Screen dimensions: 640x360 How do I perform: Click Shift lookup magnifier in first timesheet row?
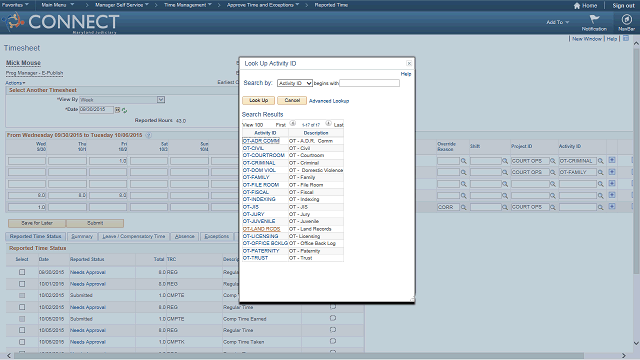tap(505, 161)
